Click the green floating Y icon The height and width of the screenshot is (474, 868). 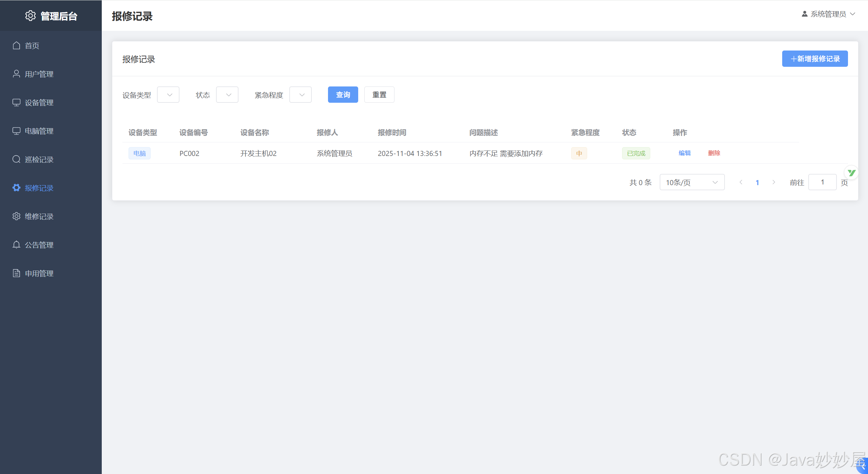pyautogui.click(x=851, y=173)
